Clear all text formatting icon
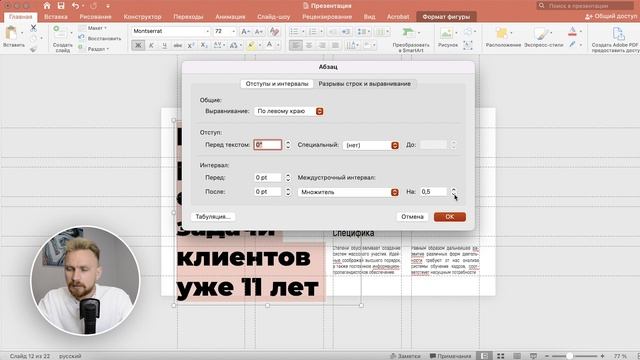The height and width of the screenshot is (360, 640). point(274,31)
